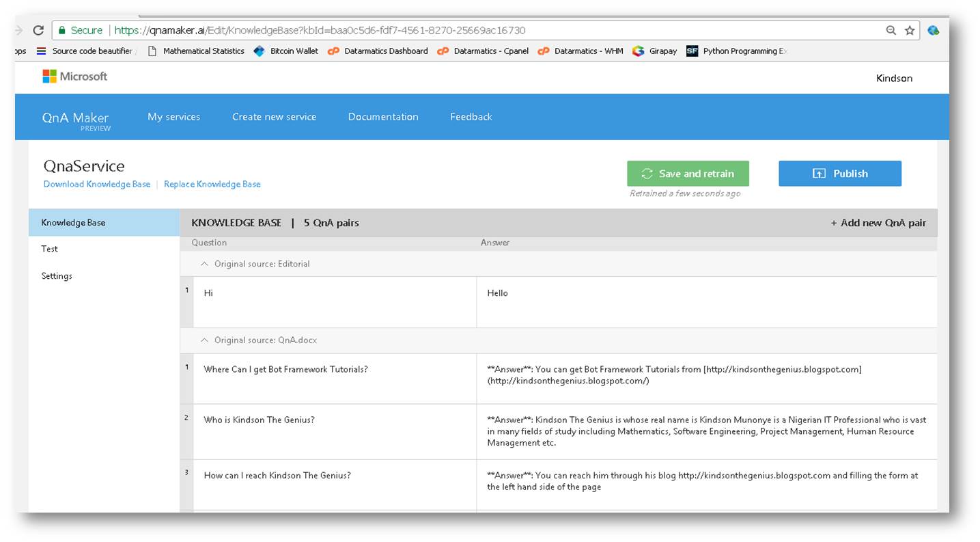Click the Microsoft logo
This screenshot has width=980, height=542.
pos(75,77)
